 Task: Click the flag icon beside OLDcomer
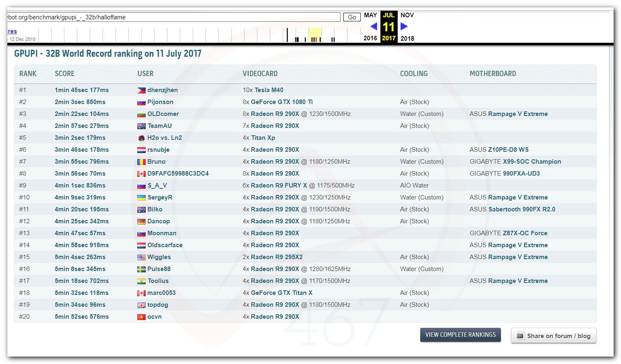point(141,114)
